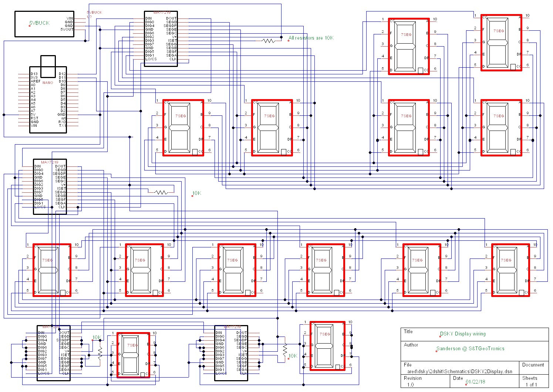This screenshot has width=553, height=392.
Task: Select the 10K resistor below middle MAX7219
Action: coord(160,192)
